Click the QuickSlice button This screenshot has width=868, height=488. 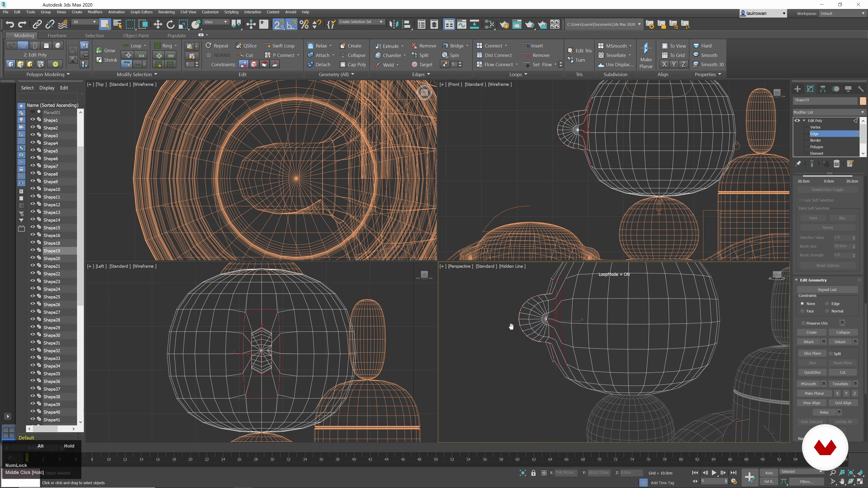[812, 372]
